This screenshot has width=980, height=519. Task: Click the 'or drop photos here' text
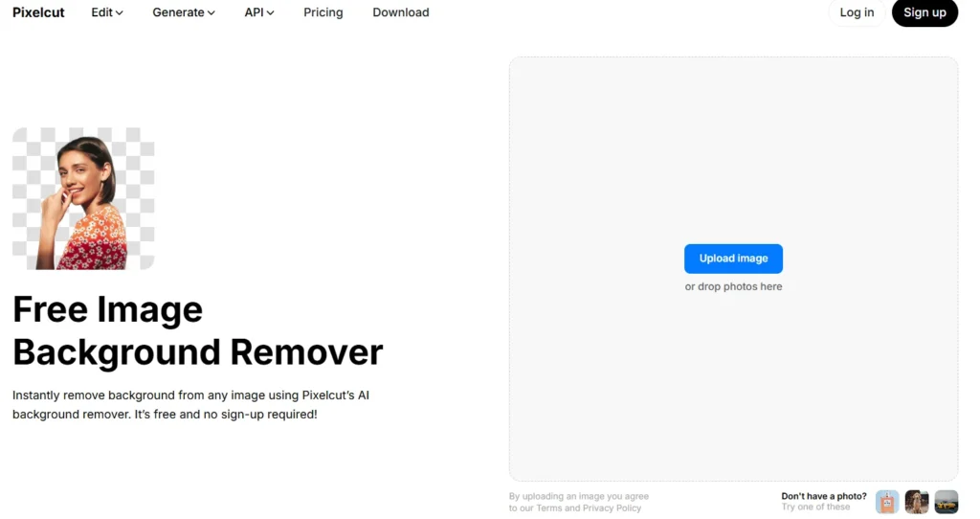(x=733, y=286)
